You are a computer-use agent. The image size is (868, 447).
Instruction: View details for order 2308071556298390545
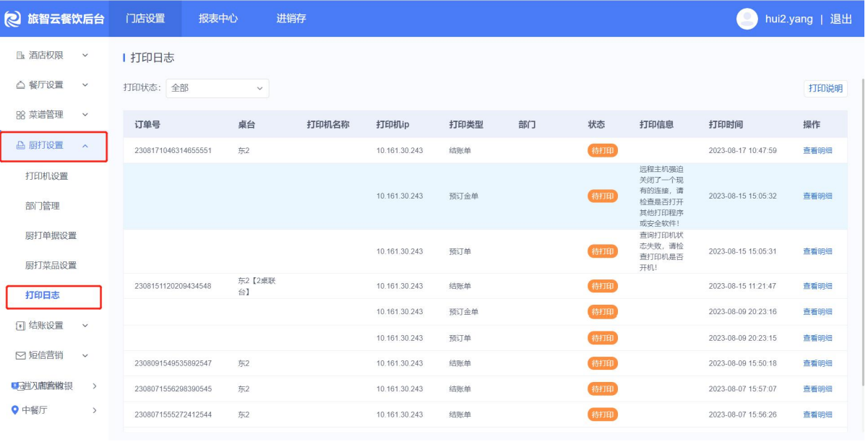click(x=817, y=389)
